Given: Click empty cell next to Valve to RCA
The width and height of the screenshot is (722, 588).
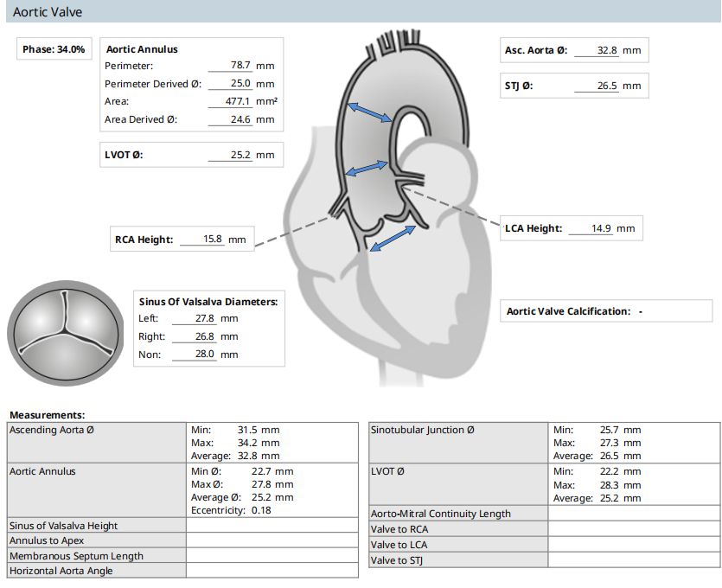Looking at the screenshot, I should click(634, 529).
